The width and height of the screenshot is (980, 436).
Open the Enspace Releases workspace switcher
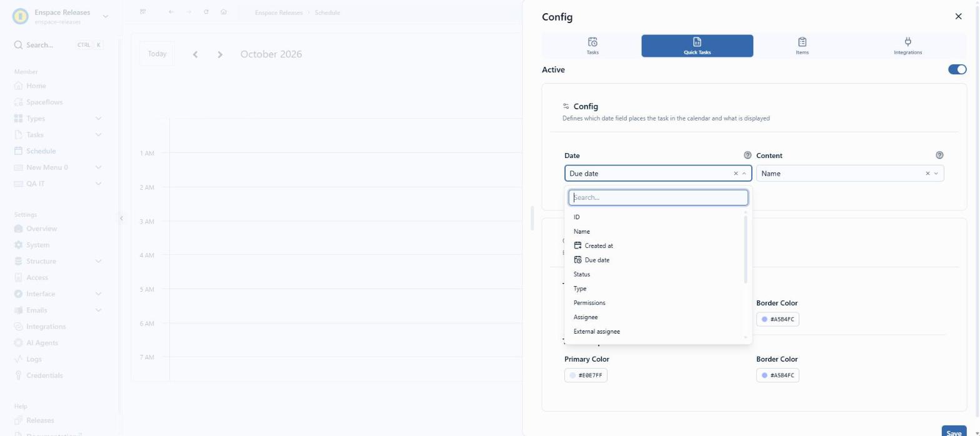61,16
